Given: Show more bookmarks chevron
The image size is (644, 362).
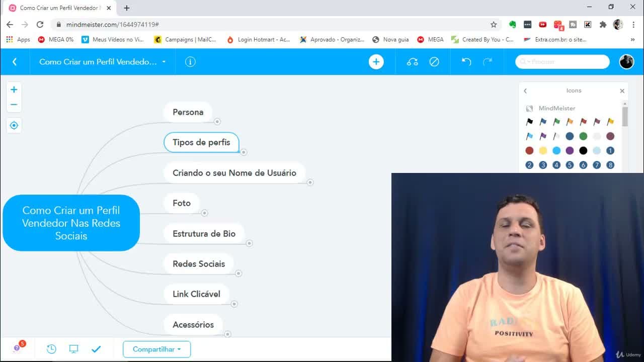Looking at the screenshot, I should (632, 39).
